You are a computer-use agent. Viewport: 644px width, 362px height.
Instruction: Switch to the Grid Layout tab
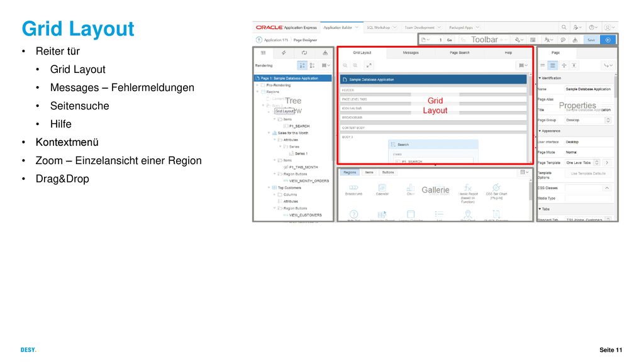(362, 53)
